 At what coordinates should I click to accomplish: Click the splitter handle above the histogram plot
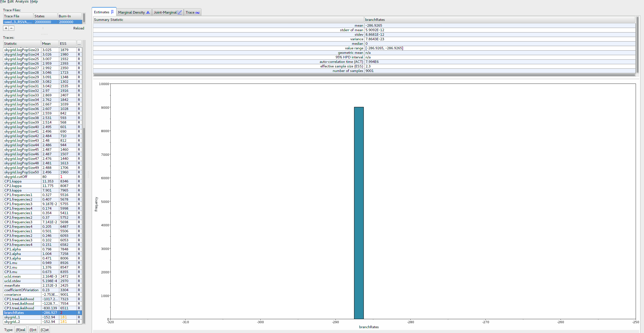click(x=366, y=79)
